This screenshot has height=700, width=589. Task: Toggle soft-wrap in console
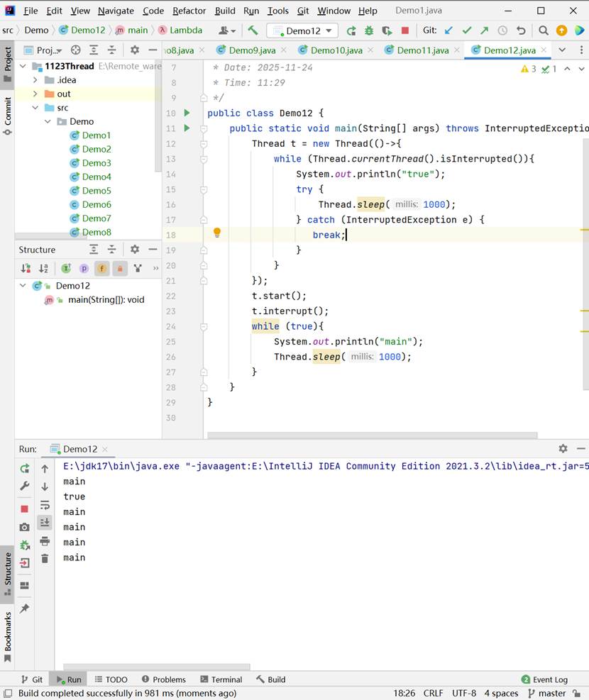(45, 505)
